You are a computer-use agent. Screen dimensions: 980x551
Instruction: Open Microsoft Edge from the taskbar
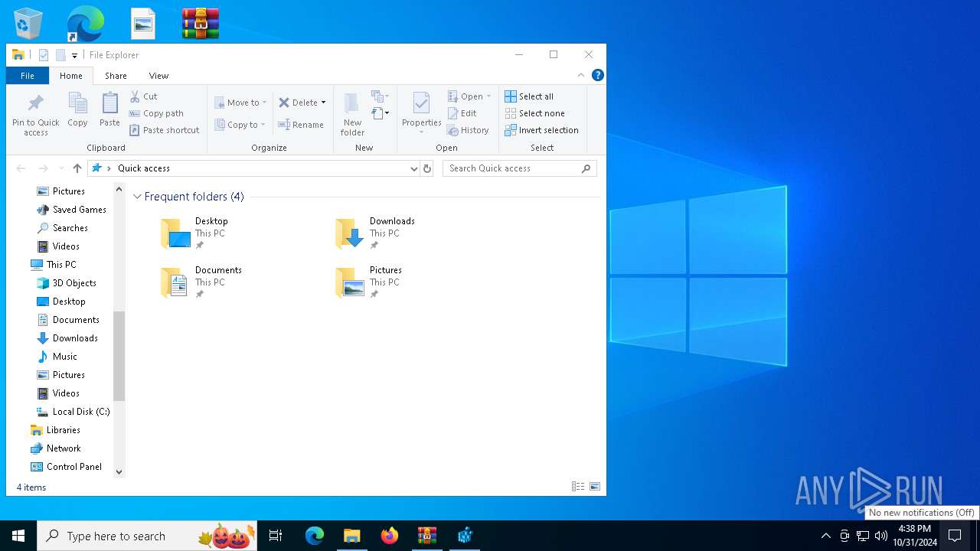click(315, 536)
